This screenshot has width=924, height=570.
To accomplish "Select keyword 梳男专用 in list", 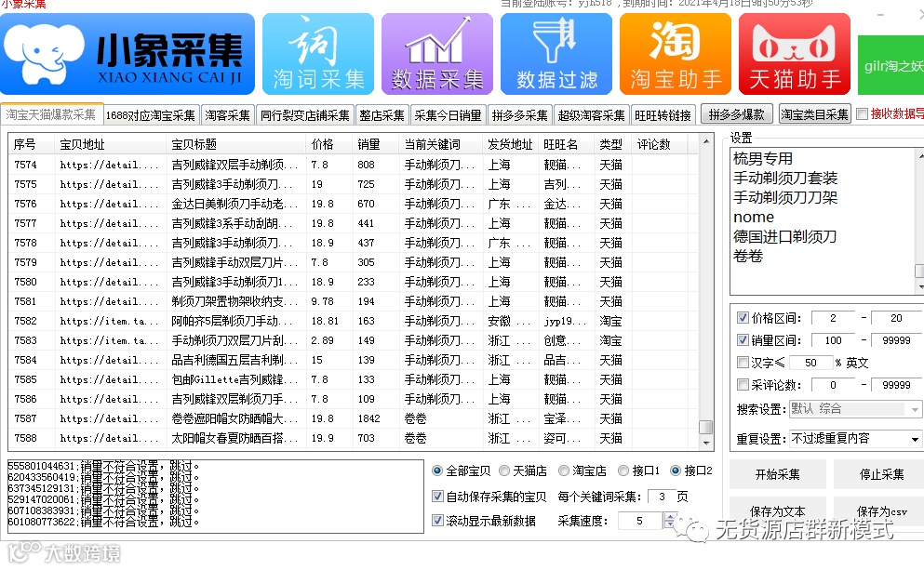I will pos(762,158).
